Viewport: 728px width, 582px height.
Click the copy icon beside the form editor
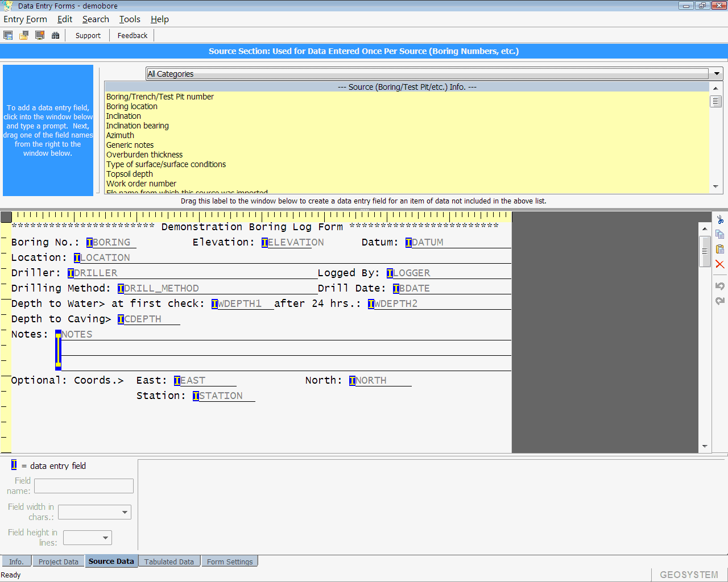(720, 234)
